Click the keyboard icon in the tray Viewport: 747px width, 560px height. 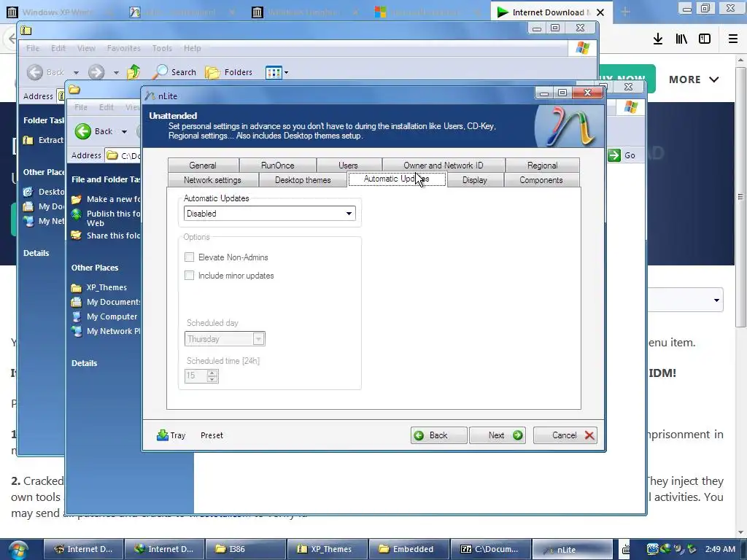coord(626,549)
